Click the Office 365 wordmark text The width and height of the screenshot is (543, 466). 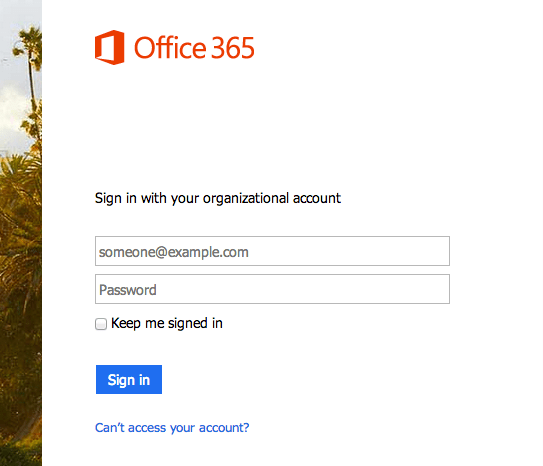click(194, 48)
